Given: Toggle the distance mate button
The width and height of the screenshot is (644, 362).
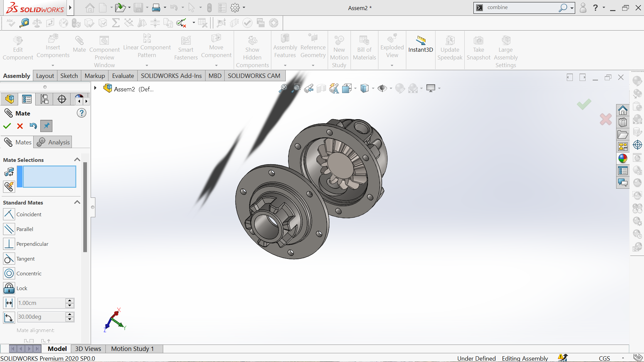Looking at the screenshot, I should click(9, 303).
